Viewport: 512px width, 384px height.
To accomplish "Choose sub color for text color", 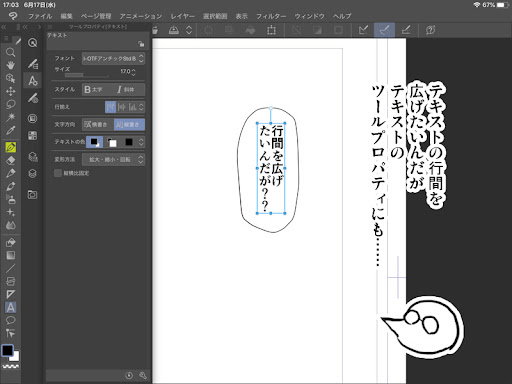I will coord(112,142).
